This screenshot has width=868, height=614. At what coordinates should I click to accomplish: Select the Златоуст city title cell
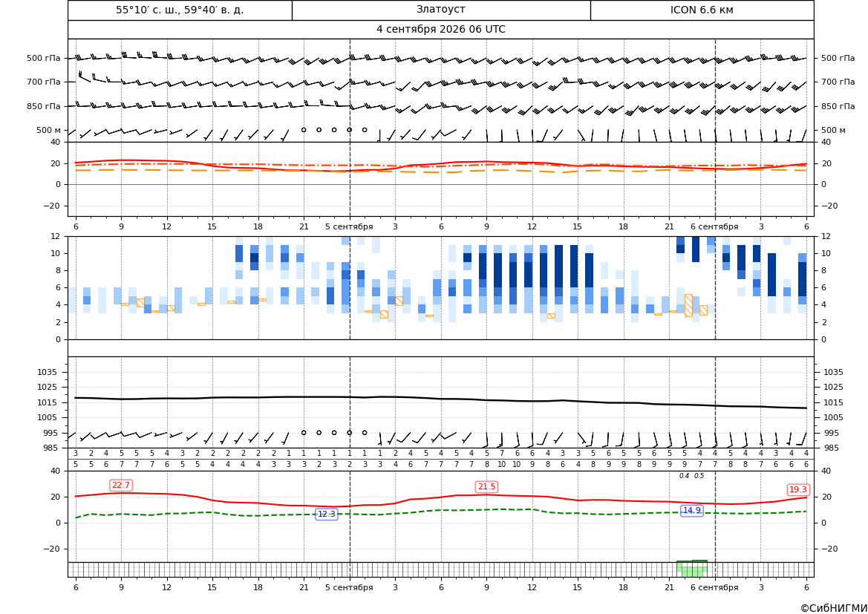pyautogui.click(x=441, y=10)
